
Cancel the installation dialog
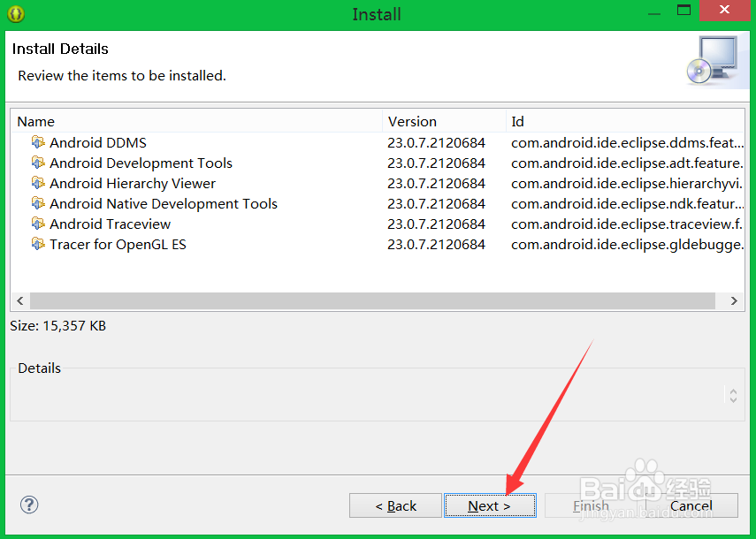pyautogui.click(x=691, y=505)
